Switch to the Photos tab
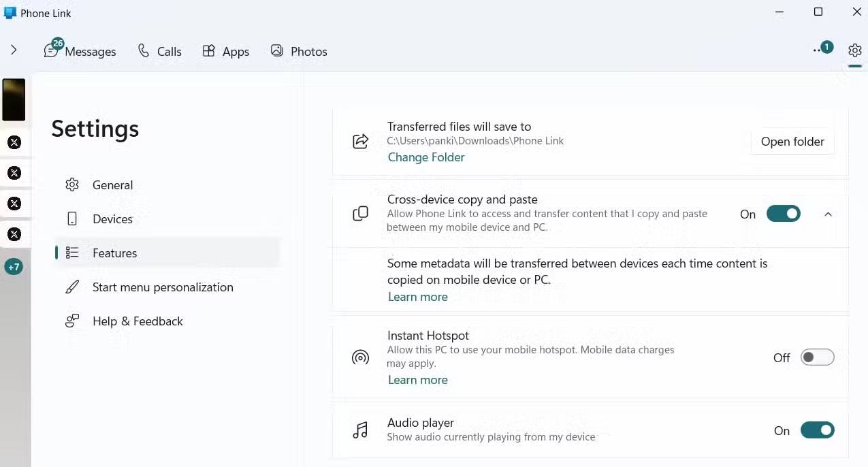The image size is (868, 467). click(299, 52)
